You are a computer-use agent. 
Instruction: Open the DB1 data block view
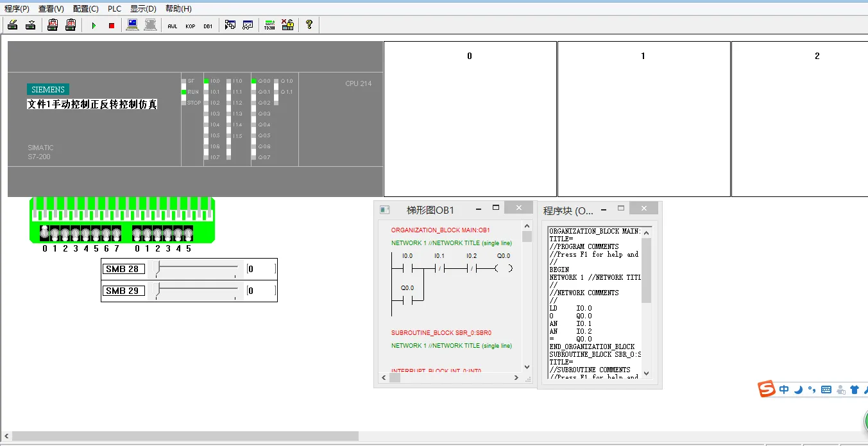[x=208, y=25]
